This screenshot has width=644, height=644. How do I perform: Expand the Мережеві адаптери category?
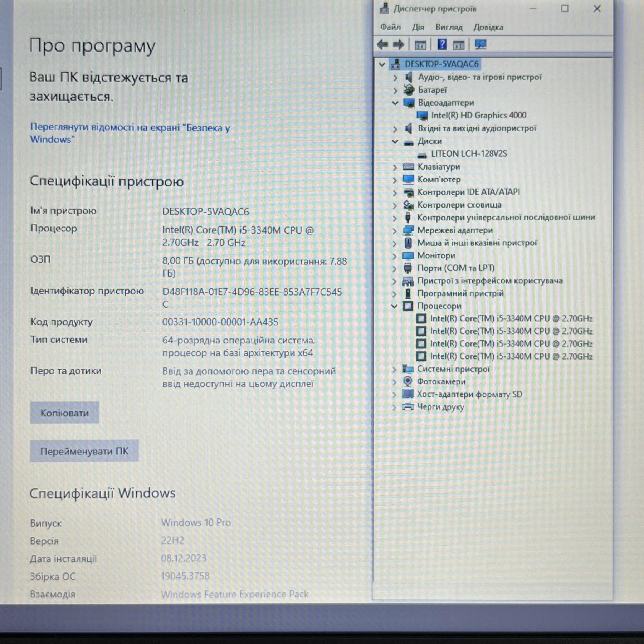[x=395, y=231]
